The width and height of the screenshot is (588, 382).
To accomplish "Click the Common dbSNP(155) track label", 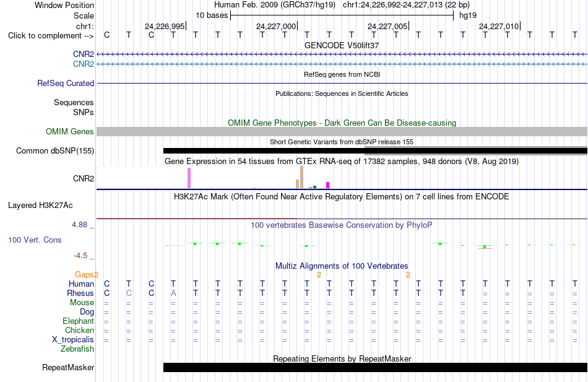I will (x=55, y=151).
